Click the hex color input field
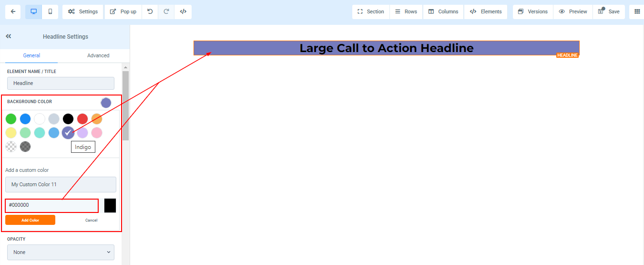This screenshot has height=265, width=644. click(x=51, y=205)
